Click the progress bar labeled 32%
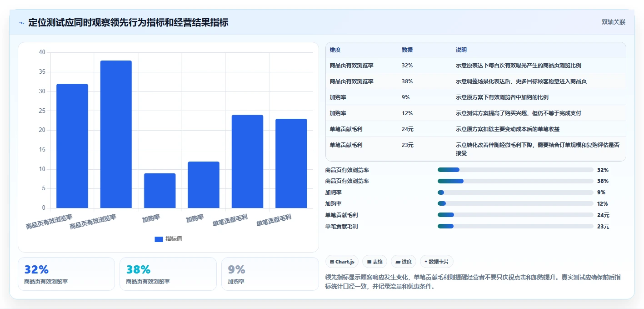The width and height of the screenshot is (644, 309). pos(515,170)
